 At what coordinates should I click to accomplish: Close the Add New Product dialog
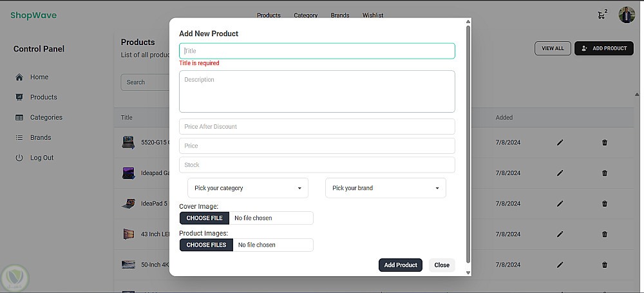click(x=442, y=265)
